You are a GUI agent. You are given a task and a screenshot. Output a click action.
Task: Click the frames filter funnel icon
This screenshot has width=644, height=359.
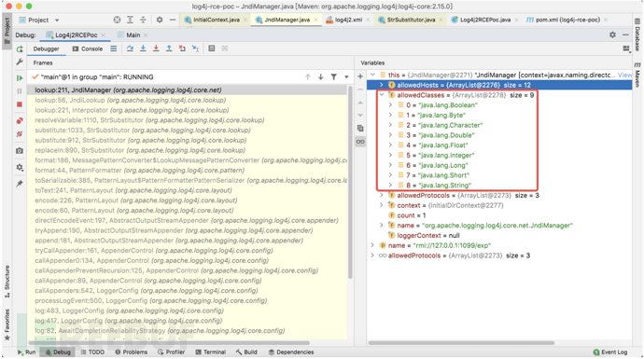pos(334,76)
